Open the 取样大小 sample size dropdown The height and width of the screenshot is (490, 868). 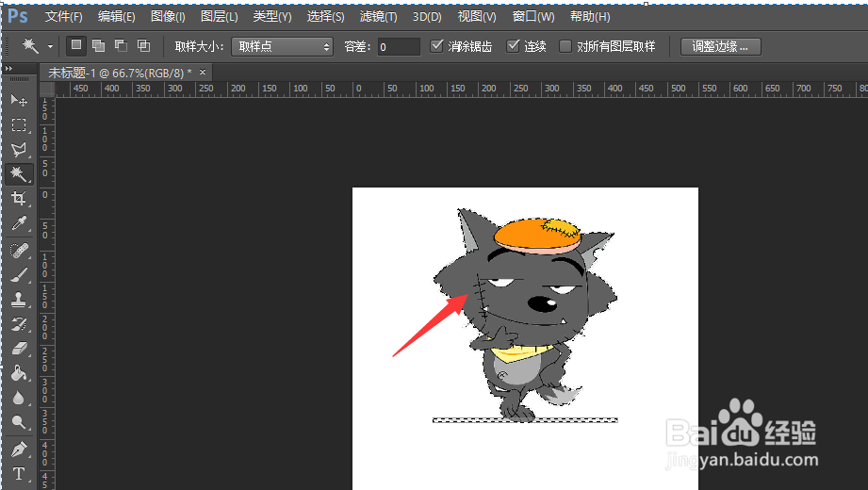pyautogui.click(x=283, y=46)
